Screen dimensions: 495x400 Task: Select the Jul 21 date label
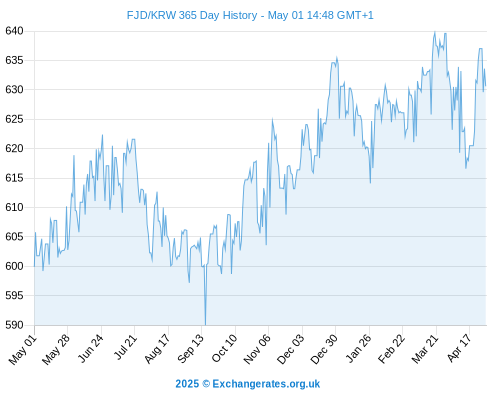click(x=125, y=347)
